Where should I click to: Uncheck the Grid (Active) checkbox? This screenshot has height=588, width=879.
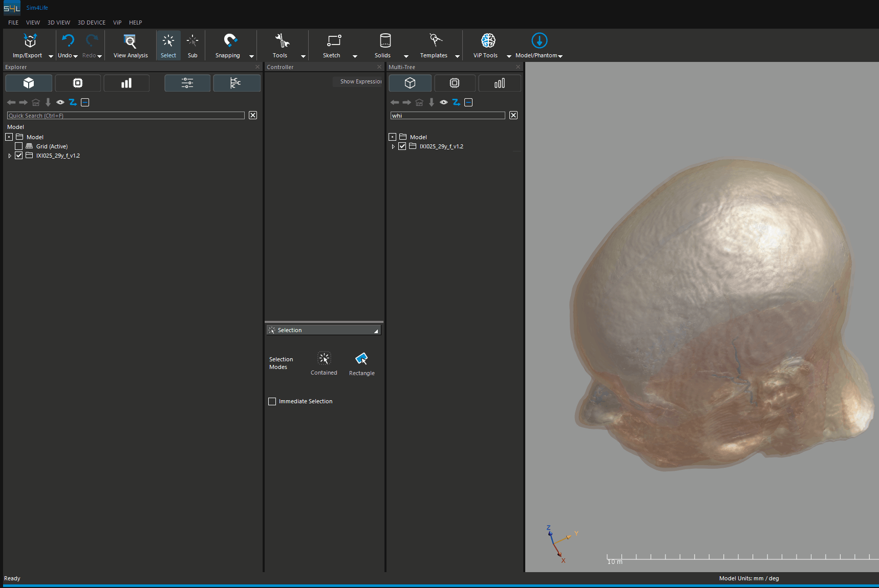pyautogui.click(x=19, y=146)
